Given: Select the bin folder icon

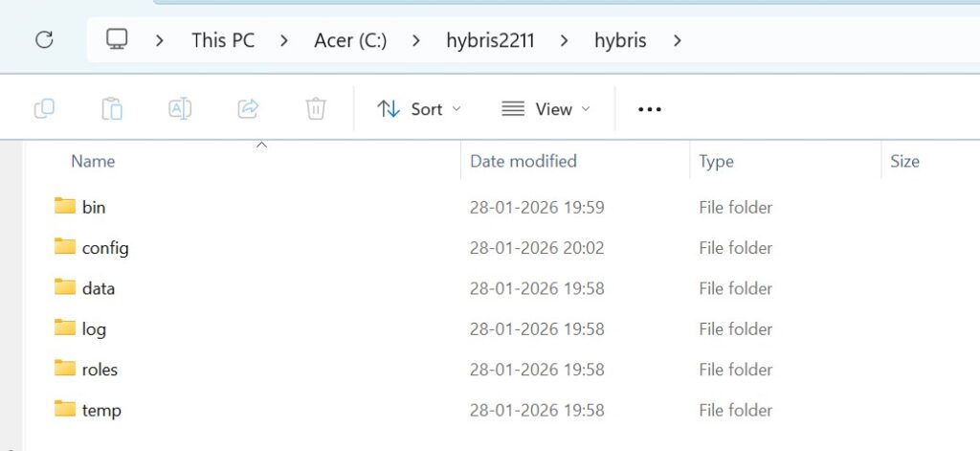Looking at the screenshot, I should coord(64,206).
